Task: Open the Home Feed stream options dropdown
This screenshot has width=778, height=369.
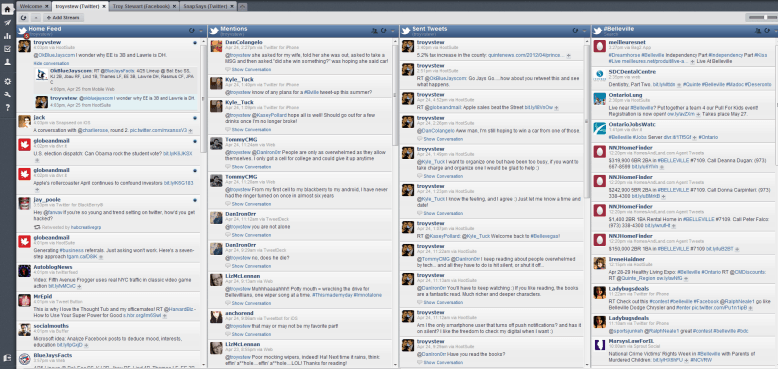Action: click(200, 31)
